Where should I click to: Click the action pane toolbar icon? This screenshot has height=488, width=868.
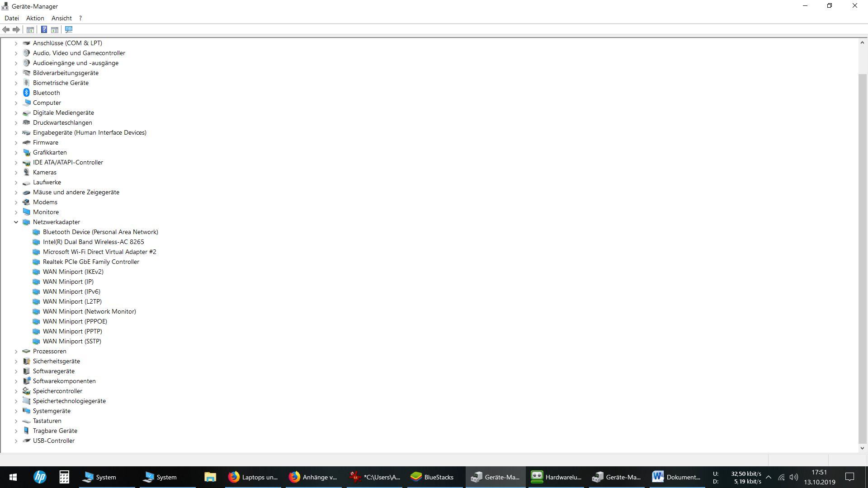55,30
